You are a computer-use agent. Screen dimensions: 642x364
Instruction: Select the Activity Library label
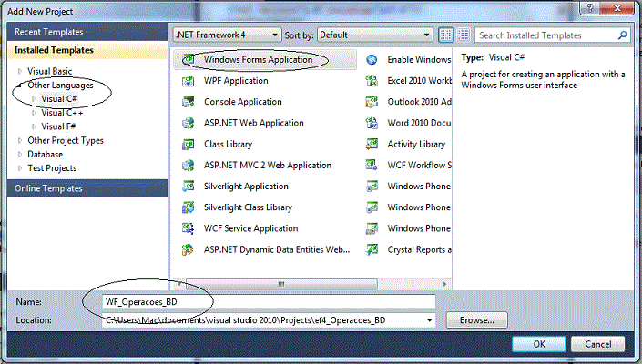[416, 145]
